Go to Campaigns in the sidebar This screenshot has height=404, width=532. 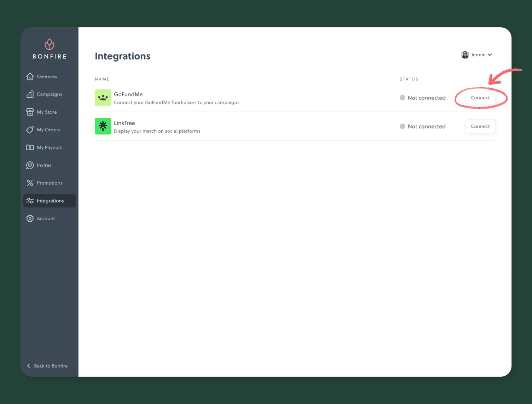pos(50,94)
